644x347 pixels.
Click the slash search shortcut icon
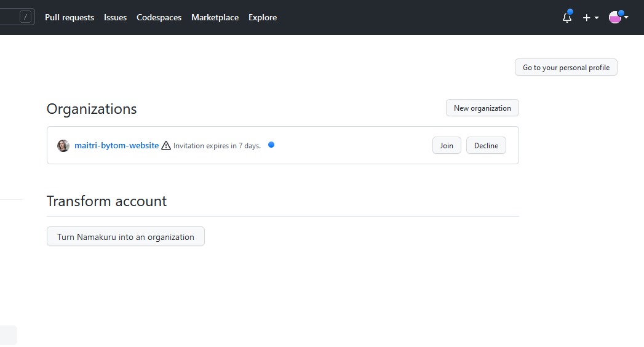25,17
